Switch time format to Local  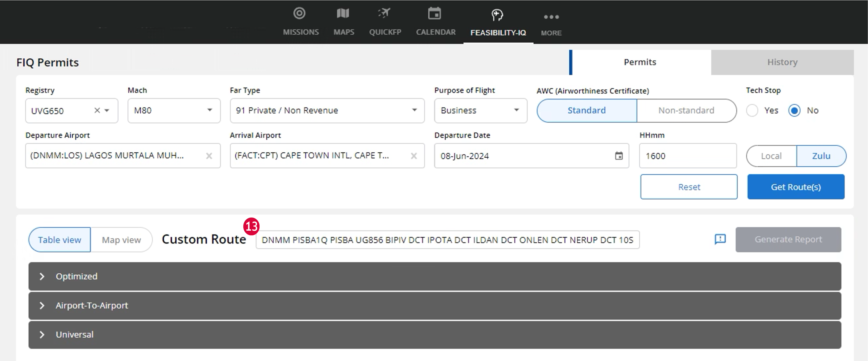tap(771, 155)
